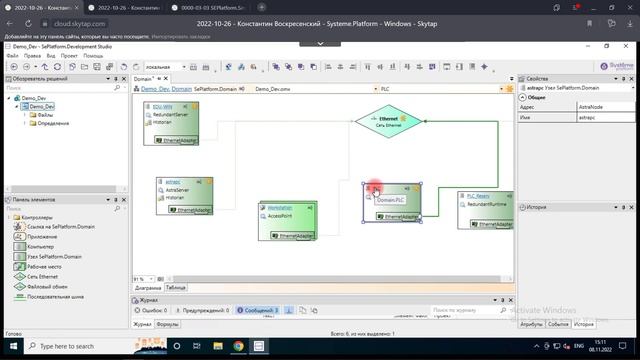Click the Application element icon in elements panel
Screen dimensions: 640x360
pos(19,236)
